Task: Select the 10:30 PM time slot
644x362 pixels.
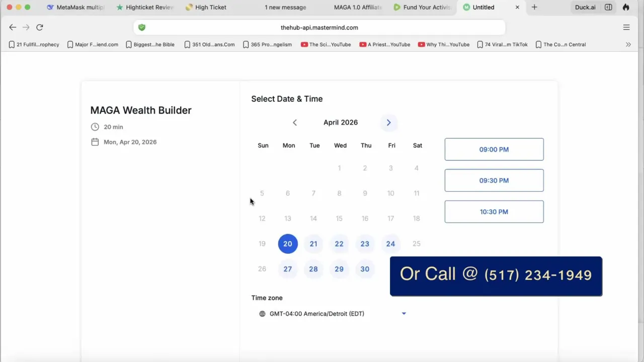Action: pyautogui.click(x=494, y=212)
